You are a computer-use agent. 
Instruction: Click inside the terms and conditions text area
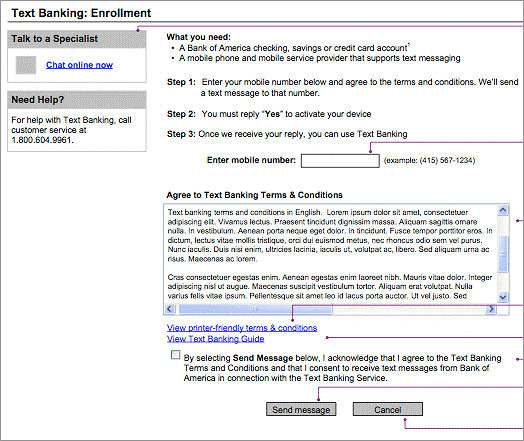[x=330, y=254]
